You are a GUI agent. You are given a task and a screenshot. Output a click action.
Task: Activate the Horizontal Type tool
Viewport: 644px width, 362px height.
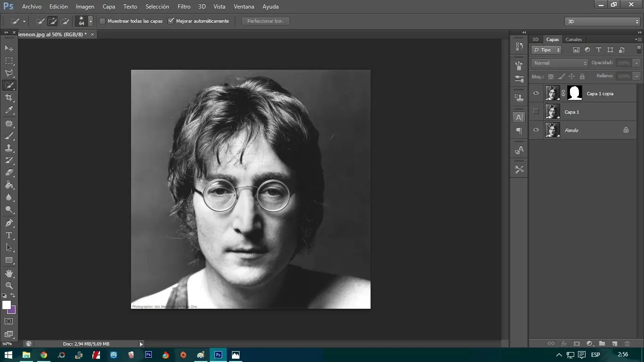click(9, 235)
